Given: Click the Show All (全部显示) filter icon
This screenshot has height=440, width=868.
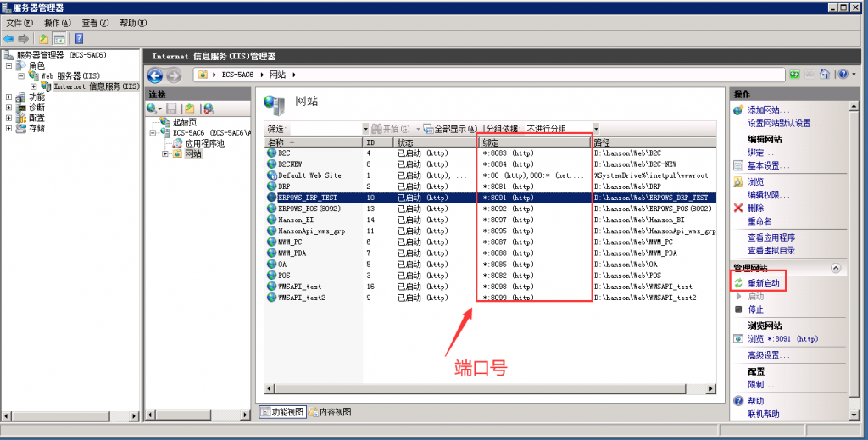Looking at the screenshot, I should [x=428, y=128].
